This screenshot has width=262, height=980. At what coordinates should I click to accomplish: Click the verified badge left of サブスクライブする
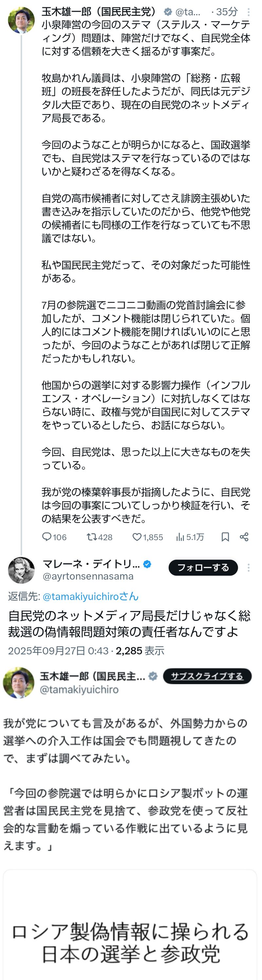[x=153, y=676]
